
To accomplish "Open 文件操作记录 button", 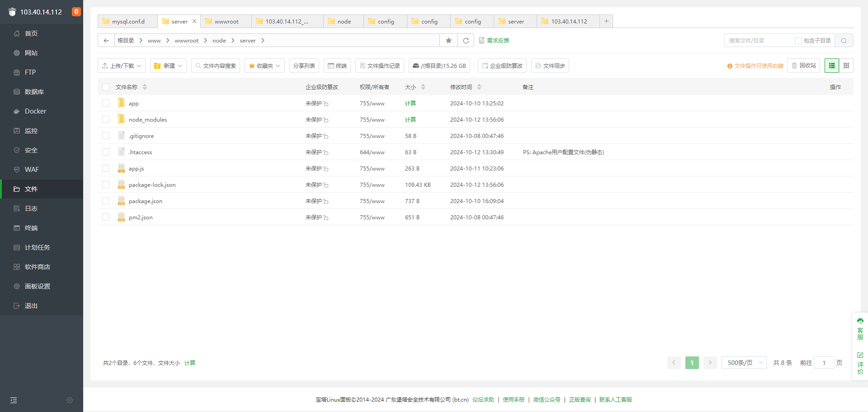I will pyautogui.click(x=380, y=66).
